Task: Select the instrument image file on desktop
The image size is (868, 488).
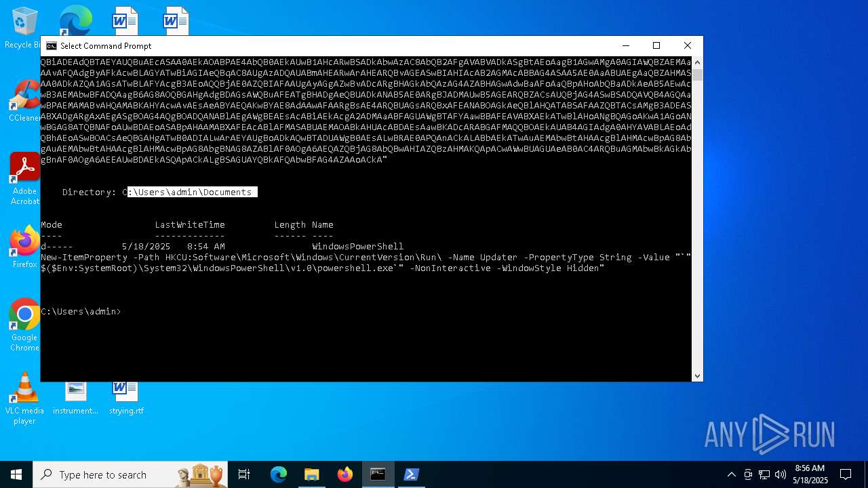Action: [75, 399]
